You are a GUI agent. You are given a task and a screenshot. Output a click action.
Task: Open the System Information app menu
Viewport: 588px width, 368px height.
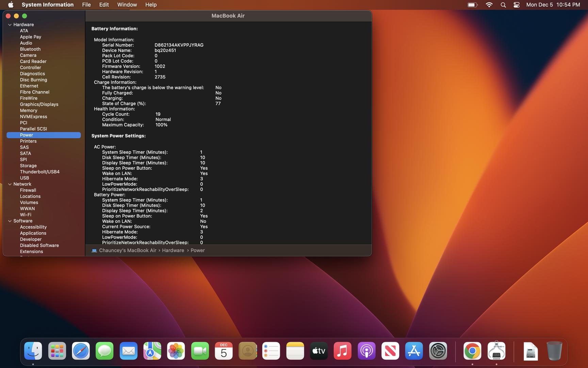48,5
